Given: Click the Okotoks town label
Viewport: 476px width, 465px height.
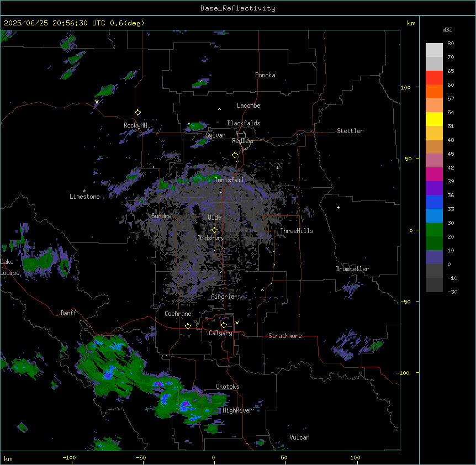Looking at the screenshot, I should (x=228, y=387).
